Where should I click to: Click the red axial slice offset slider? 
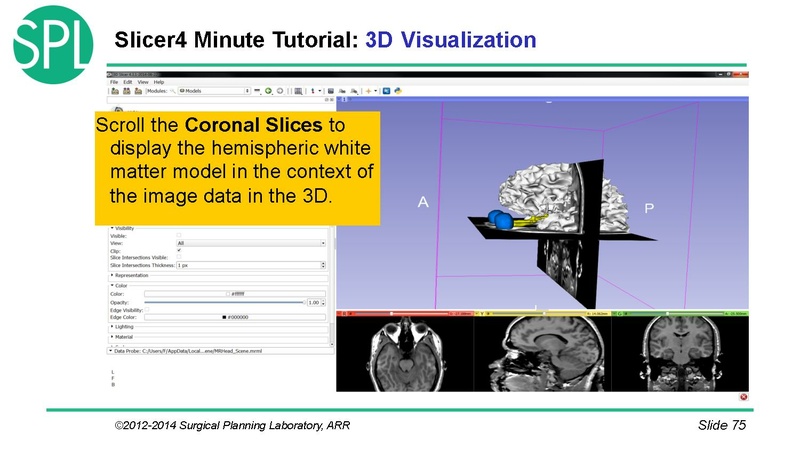[x=402, y=313]
